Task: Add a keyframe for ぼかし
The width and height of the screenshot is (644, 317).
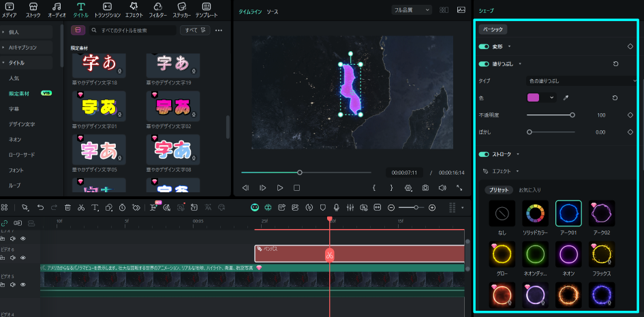Action: [x=630, y=132]
